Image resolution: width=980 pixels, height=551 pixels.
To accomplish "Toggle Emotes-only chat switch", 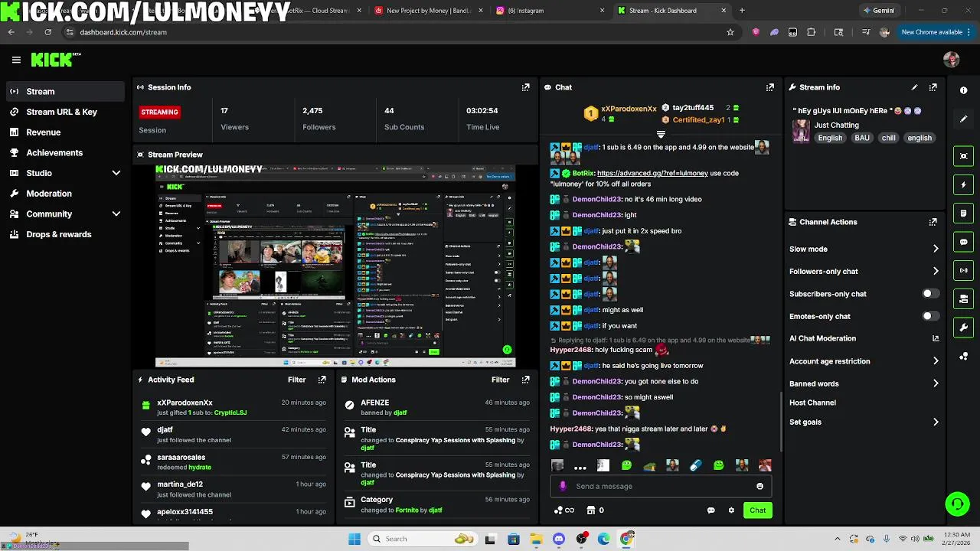I will click(x=930, y=316).
